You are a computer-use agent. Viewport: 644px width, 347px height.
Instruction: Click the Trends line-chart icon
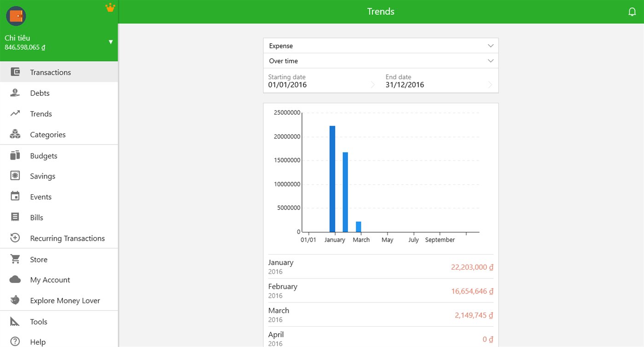15,114
